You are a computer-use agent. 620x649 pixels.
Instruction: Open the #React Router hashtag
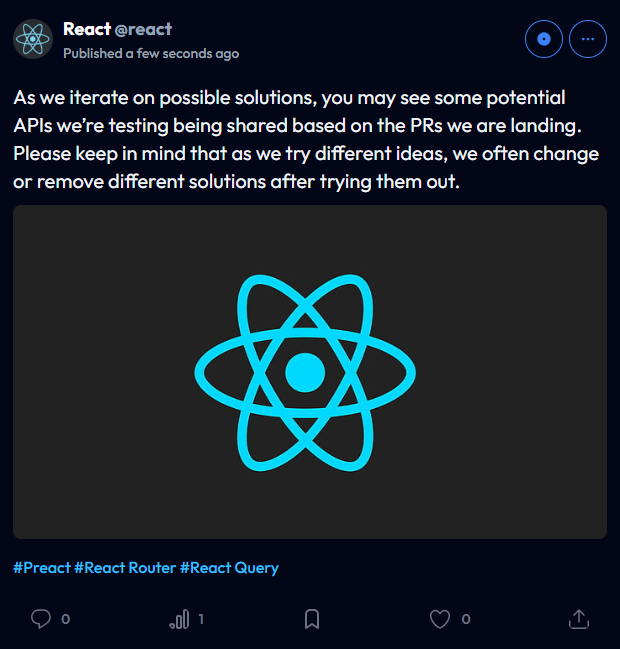pos(125,568)
